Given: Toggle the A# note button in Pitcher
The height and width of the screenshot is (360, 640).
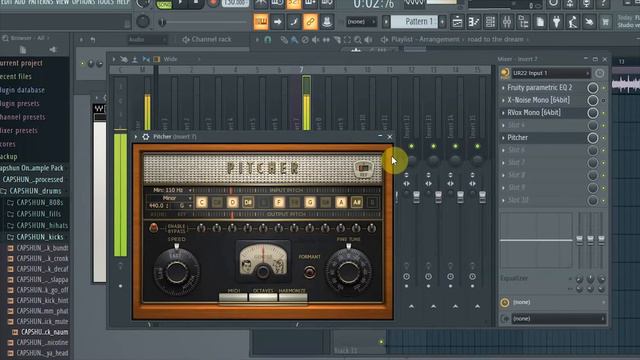Looking at the screenshot, I should click(x=356, y=202).
